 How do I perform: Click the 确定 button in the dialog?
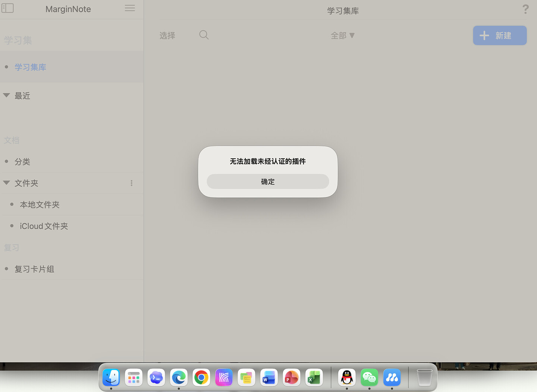[268, 181]
